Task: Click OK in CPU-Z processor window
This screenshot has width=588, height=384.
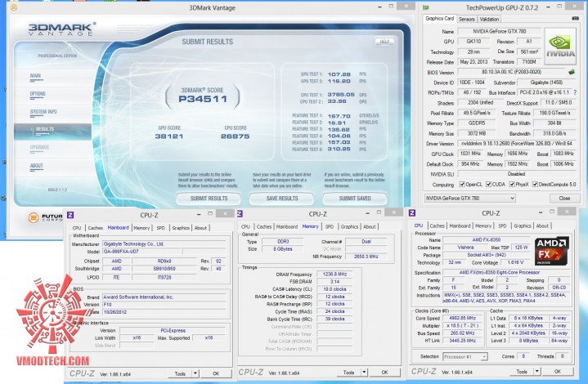Action: pyautogui.click(x=558, y=372)
